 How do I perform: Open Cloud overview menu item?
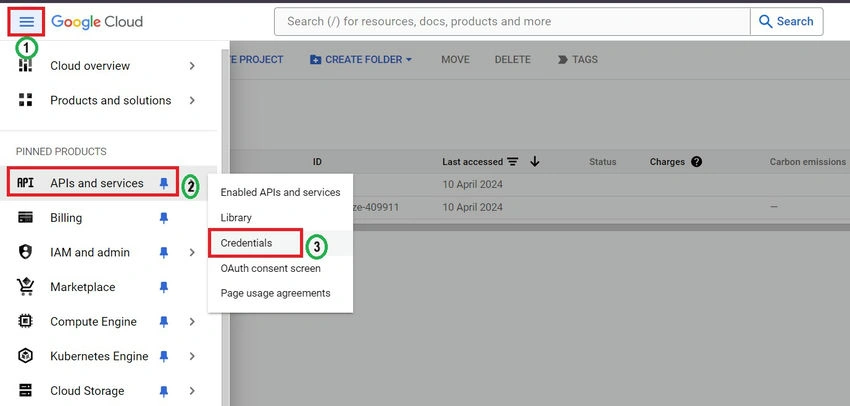[108, 66]
